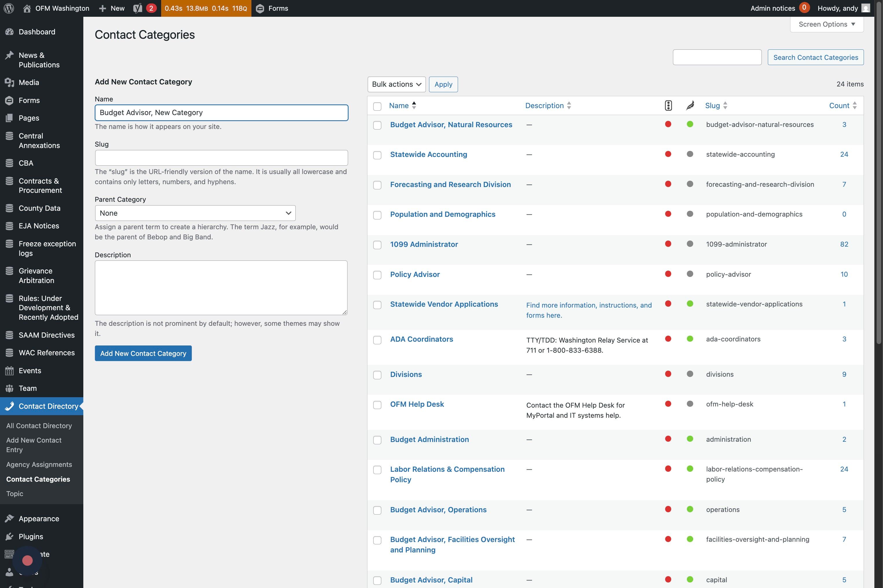Open Agency Assignments submenu item
The height and width of the screenshot is (588, 883).
tap(39, 464)
